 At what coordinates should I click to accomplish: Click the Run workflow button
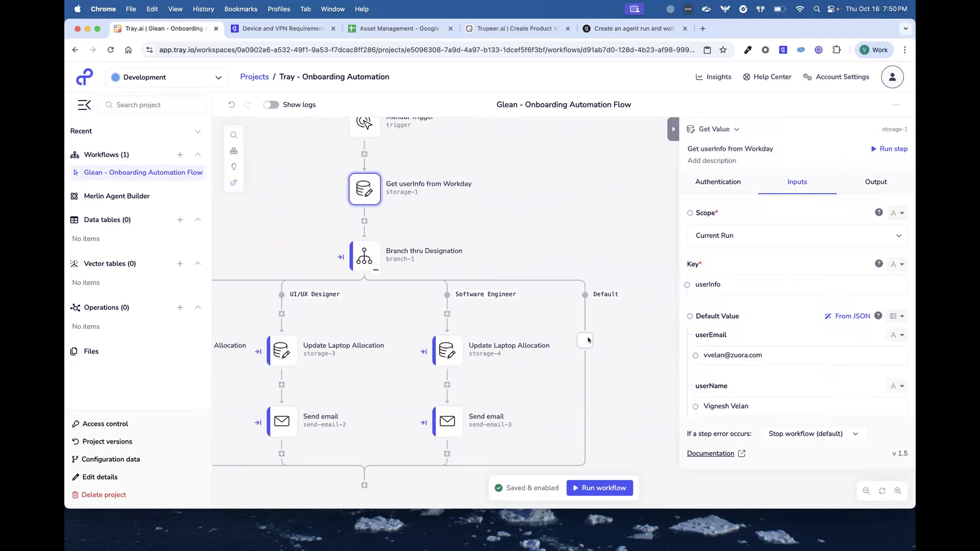[599, 487]
